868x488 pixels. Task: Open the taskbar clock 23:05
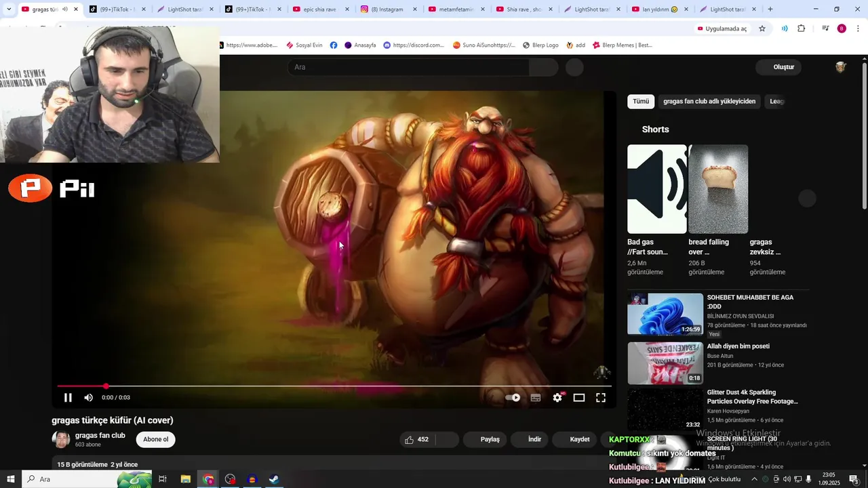[829, 479]
